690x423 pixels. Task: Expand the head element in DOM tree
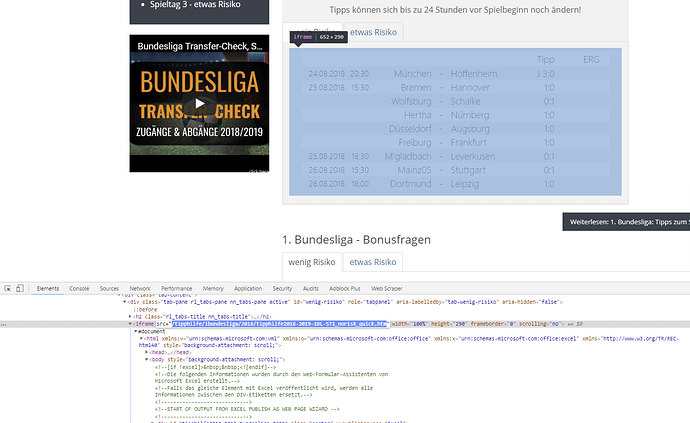[146, 352]
